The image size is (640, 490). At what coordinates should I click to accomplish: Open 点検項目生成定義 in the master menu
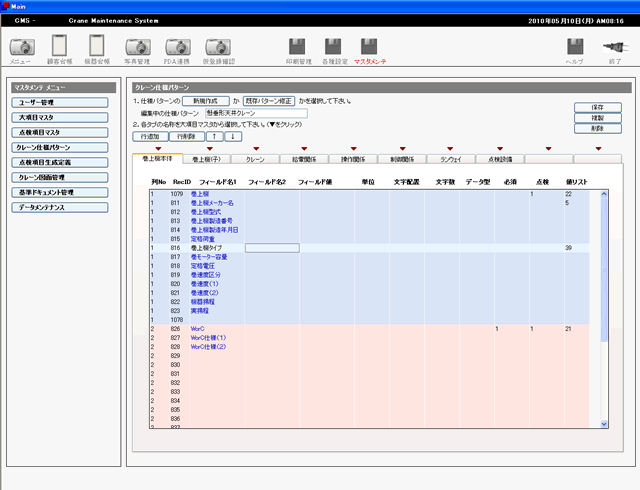pos(60,163)
